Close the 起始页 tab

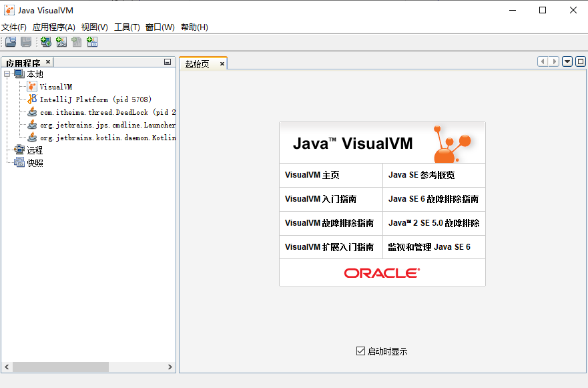(x=222, y=64)
